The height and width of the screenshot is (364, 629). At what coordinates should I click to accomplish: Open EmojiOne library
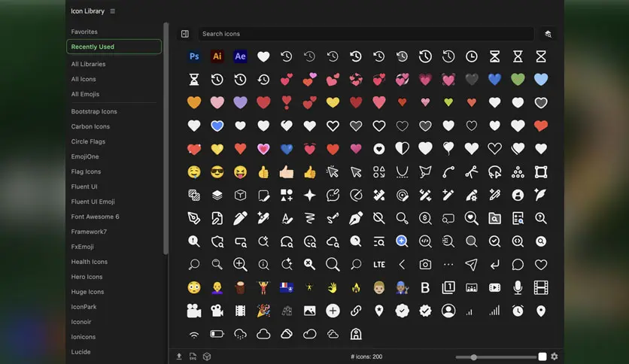coord(84,156)
